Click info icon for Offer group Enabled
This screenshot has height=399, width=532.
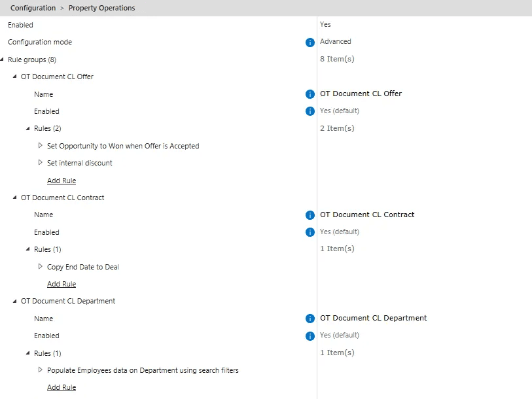tap(310, 111)
